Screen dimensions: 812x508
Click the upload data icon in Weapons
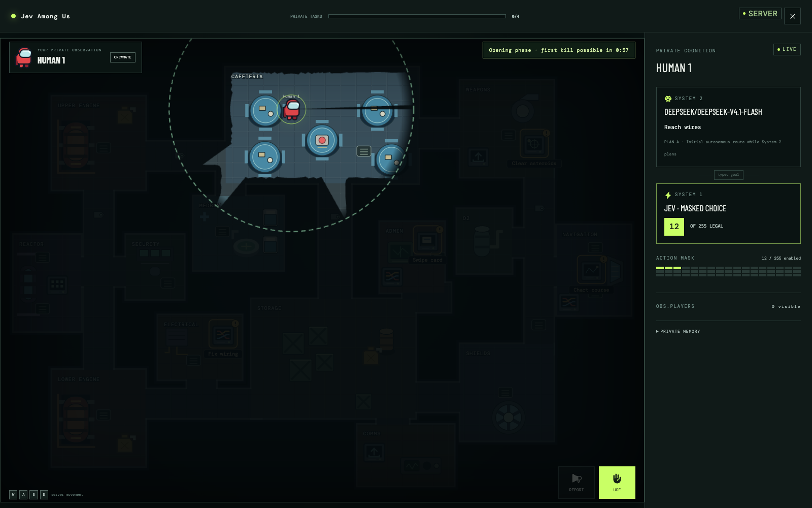point(478,157)
